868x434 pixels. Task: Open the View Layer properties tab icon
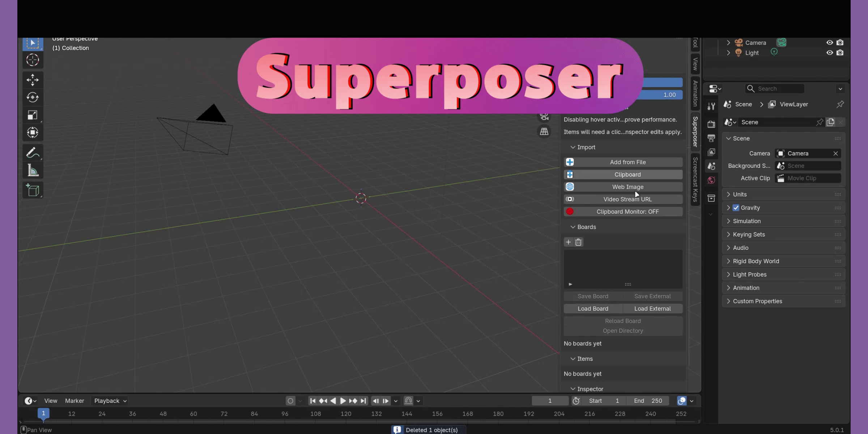click(711, 152)
